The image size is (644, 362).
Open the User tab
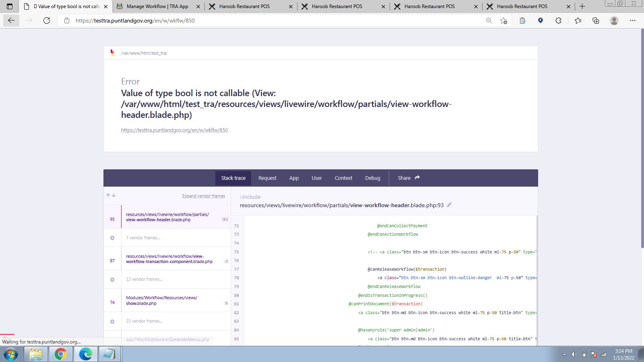(317, 178)
